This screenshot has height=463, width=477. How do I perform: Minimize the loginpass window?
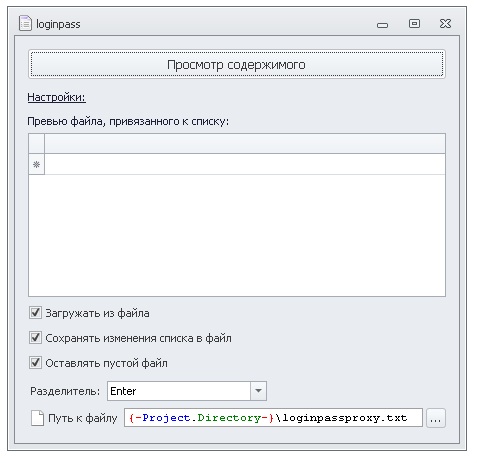coord(382,25)
